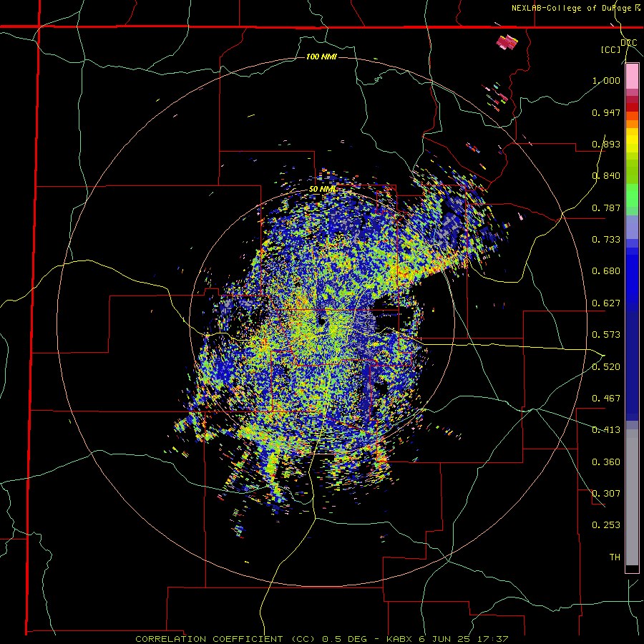Click the 0.840 legend value
Viewport: 644px width, 644px height.
tap(606, 176)
